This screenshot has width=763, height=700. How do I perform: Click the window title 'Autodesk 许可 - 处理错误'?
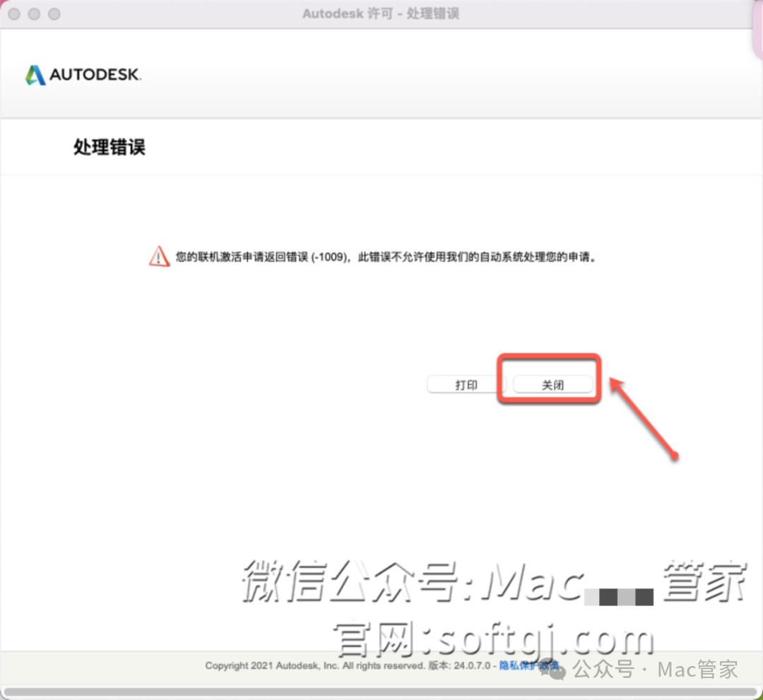tap(381, 13)
